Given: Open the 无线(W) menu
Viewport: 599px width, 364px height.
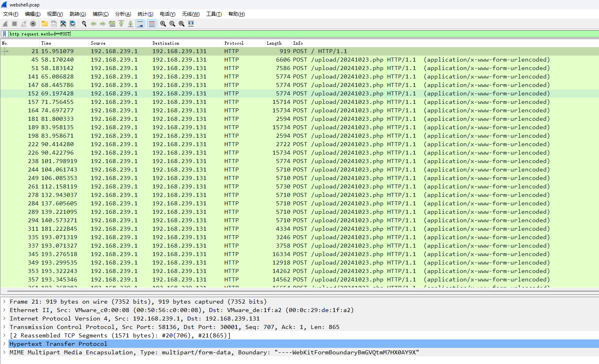Looking at the screenshot, I should tap(191, 14).
